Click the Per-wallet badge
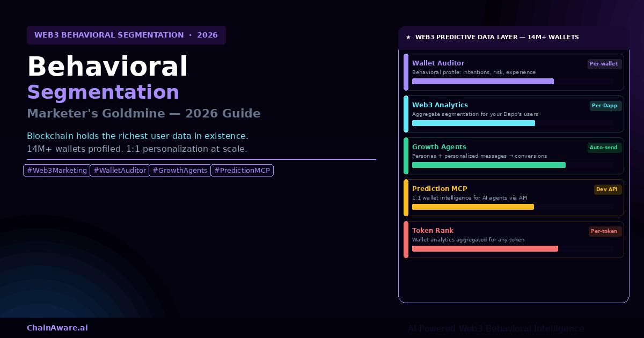644x338 pixels. pos(604,64)
